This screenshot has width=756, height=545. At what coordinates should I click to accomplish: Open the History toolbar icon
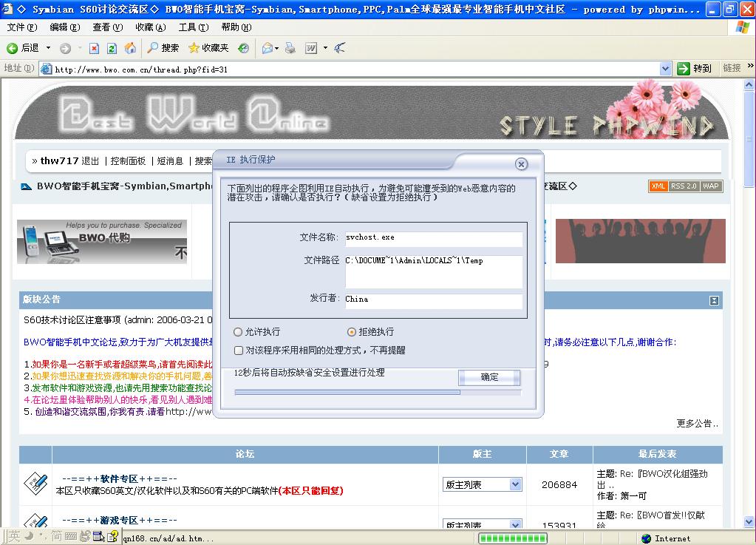pos(243,48)
